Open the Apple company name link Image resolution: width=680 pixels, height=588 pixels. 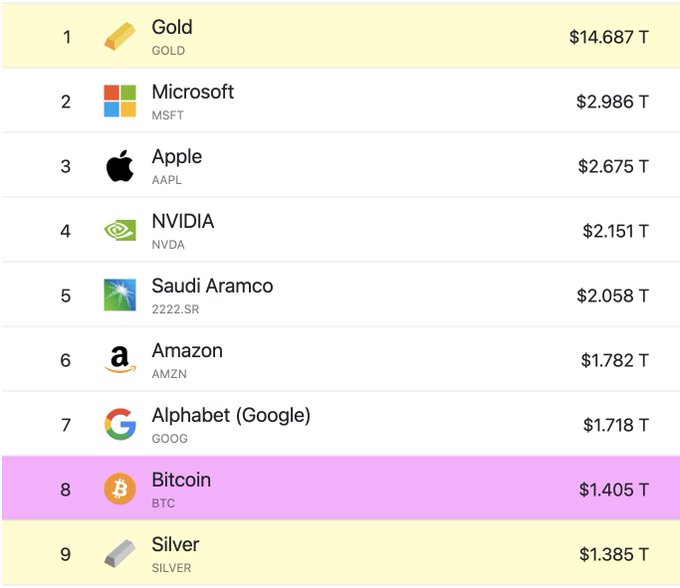177,157
